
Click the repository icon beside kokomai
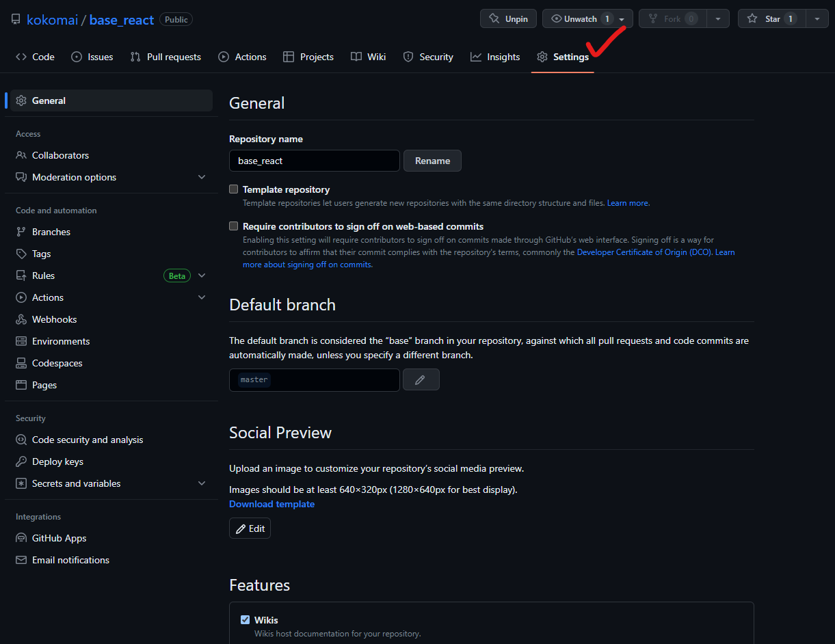(16, 20)
